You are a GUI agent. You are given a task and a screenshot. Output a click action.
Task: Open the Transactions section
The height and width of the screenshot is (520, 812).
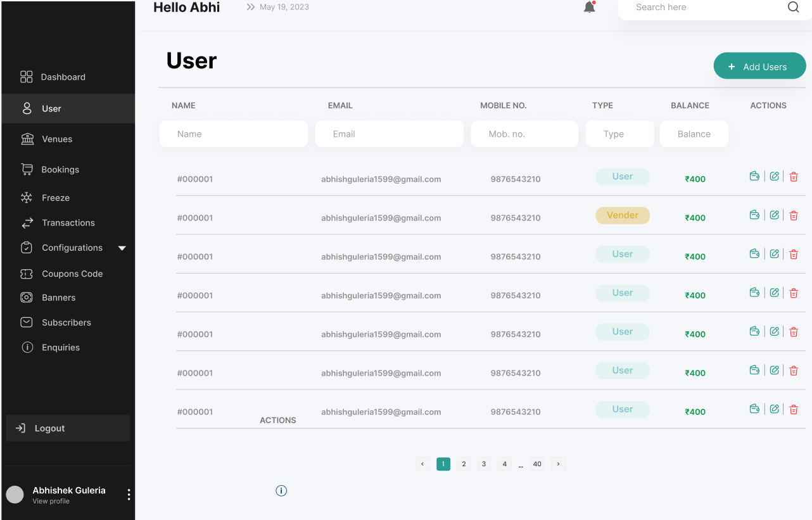tap(67, 222)
